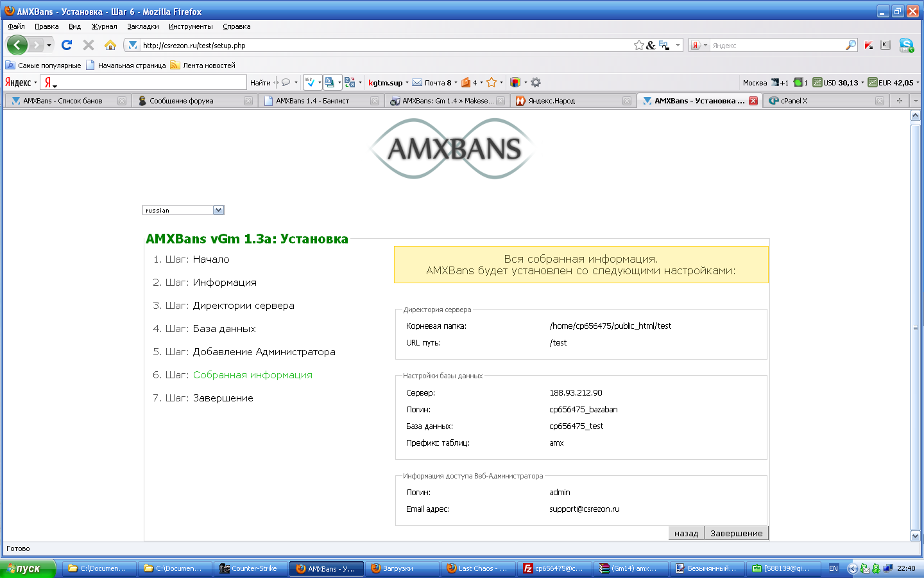Open the colorful cube icon on Yandex bar
924x578 pixels.
click(x=515, y=82)
